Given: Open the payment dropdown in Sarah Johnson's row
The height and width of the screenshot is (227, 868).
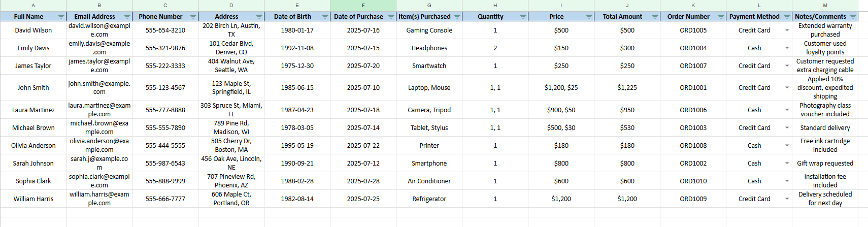Looking at the screenshot, I should coord(787,164).
